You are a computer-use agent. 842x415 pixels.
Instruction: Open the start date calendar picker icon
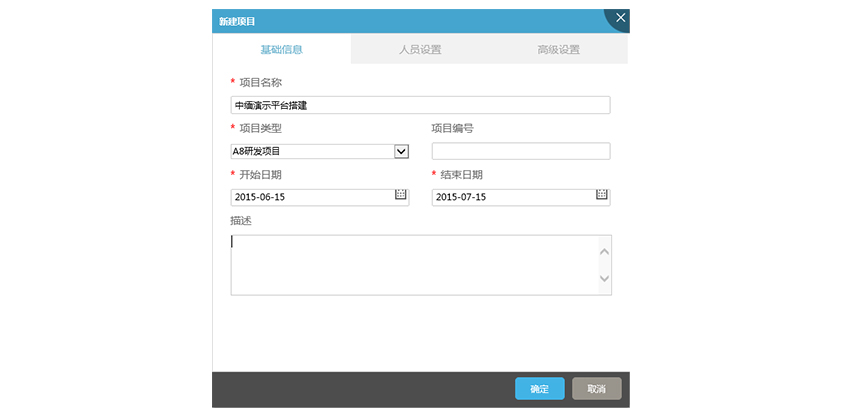tap(401, 194)
